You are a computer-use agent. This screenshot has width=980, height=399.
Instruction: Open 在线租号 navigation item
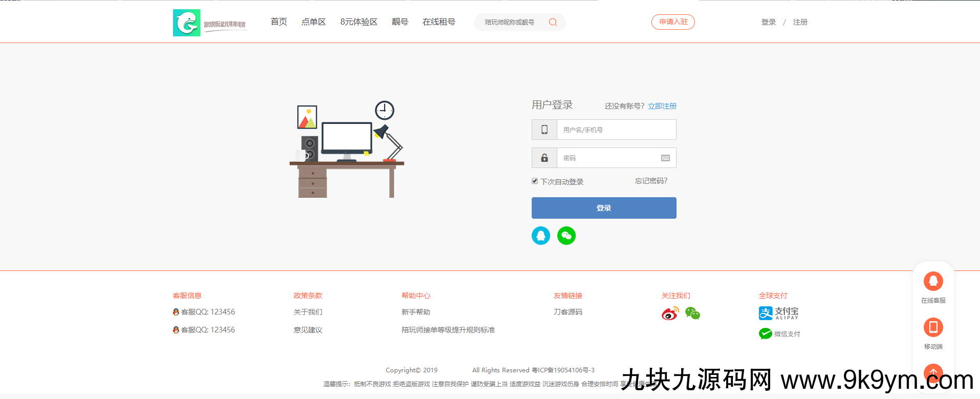point(439,22)
